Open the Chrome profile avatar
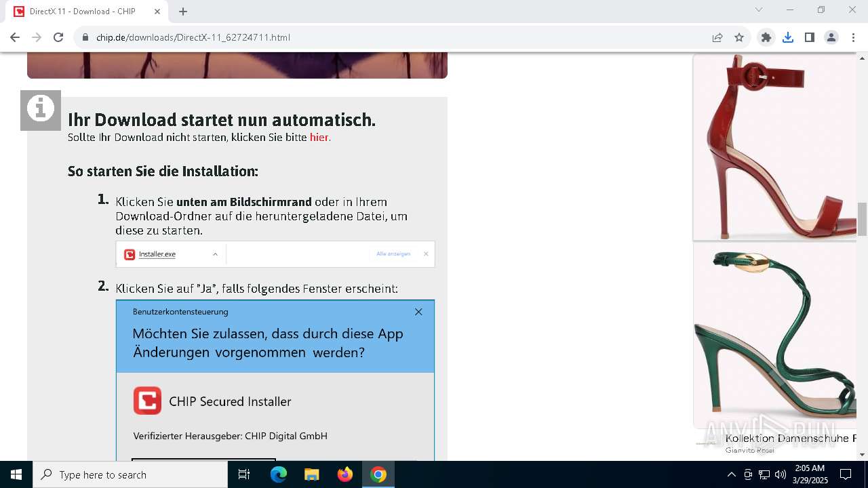This screenshot has height=488, width=868. (x=831, y=37)
